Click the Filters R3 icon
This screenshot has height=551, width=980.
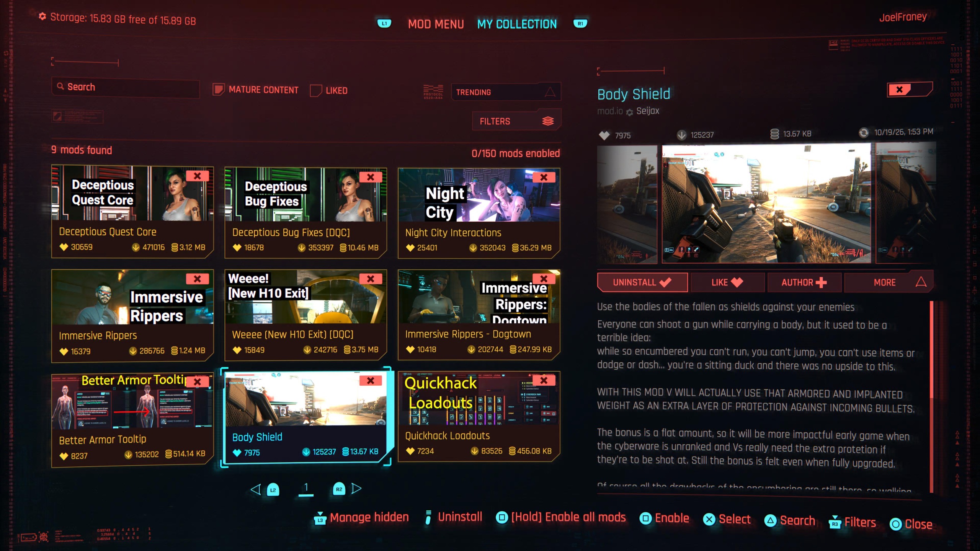pyautogui.click(x=835, y=522)
